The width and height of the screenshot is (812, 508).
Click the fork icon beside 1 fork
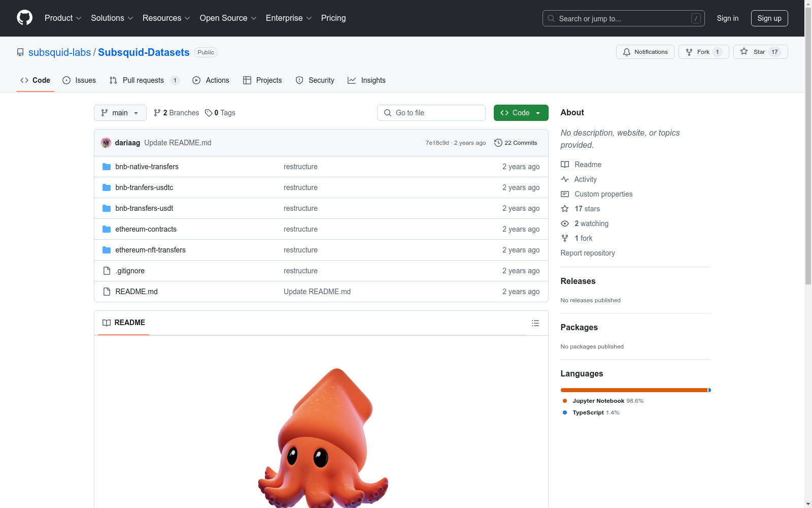(x=565, y=238)
